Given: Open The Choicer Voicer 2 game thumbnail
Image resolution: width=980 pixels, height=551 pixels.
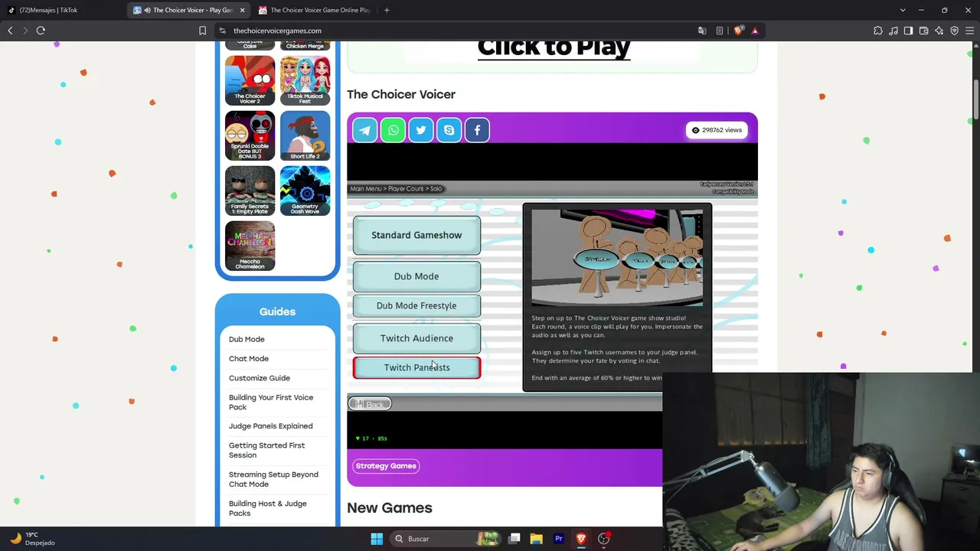Looking at the screenshot, I should 250,80.
